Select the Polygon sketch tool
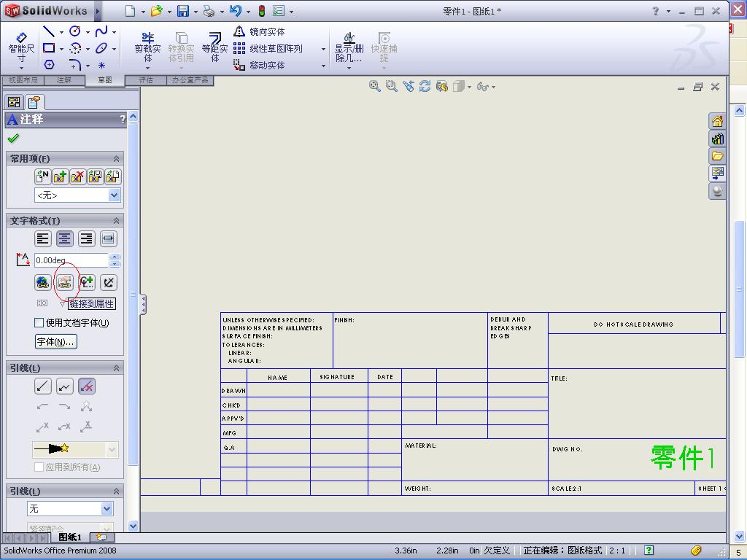Viewport: 747px width, 560px height. (49, 64)
